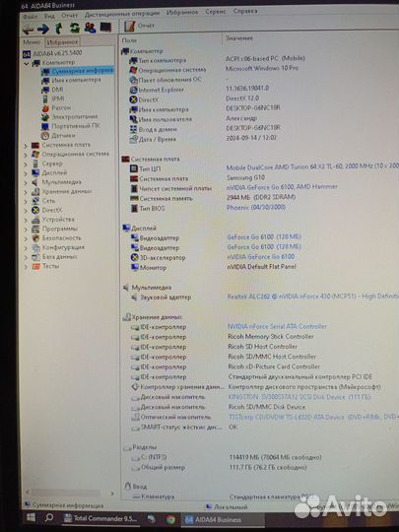Click the База данных tree icon
The image size is (399, 532).
click(35, 257)
